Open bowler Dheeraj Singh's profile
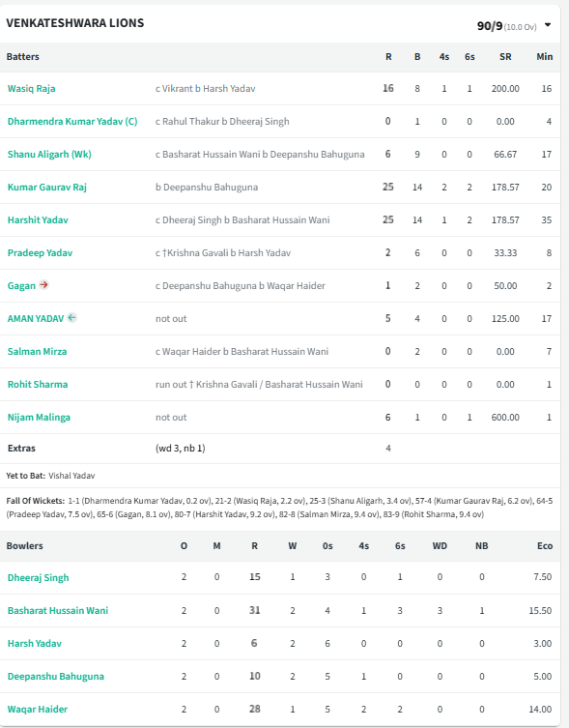Screen dimensions: 569x728 (38, 577)
